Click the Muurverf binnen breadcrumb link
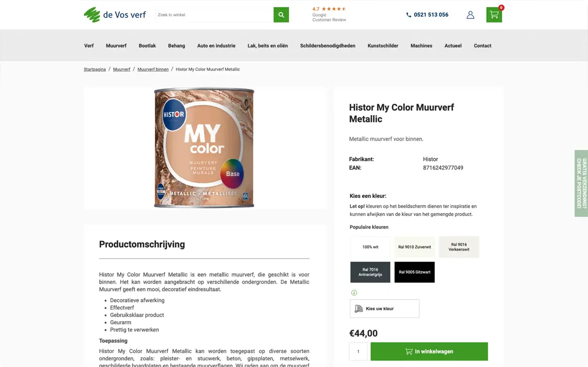Viewport: 588px width, 367px height. [153, 69]
